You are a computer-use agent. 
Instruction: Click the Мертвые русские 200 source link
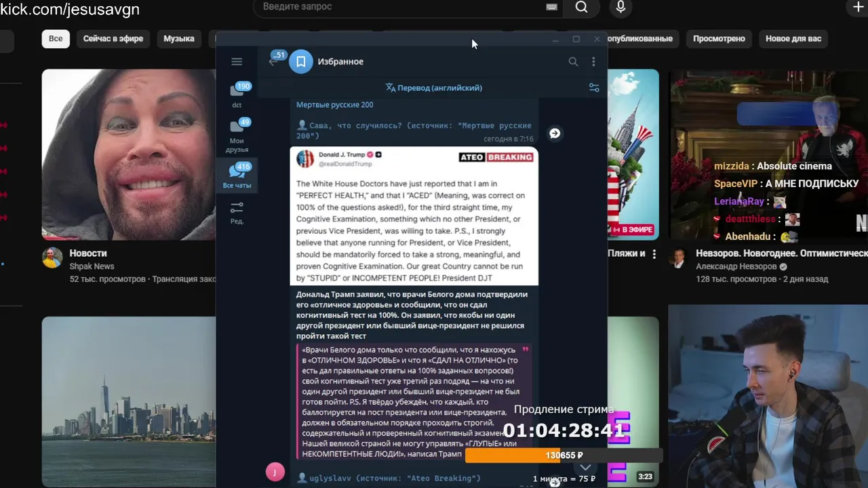click(x=334, y=104)
